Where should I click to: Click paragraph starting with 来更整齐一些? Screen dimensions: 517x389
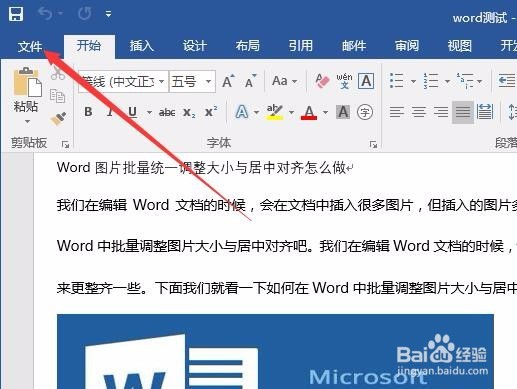pyautogui.click(x=287, y=288)
